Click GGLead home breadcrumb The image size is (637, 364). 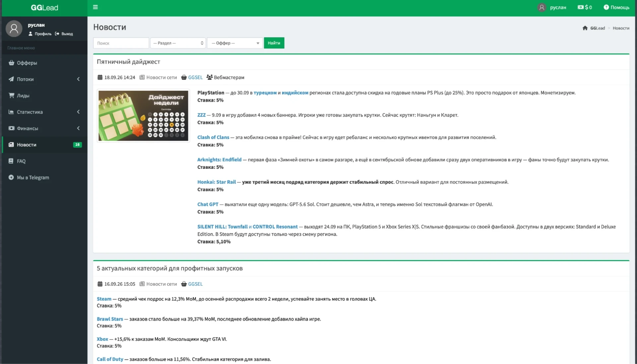click(x=598, y=28)
